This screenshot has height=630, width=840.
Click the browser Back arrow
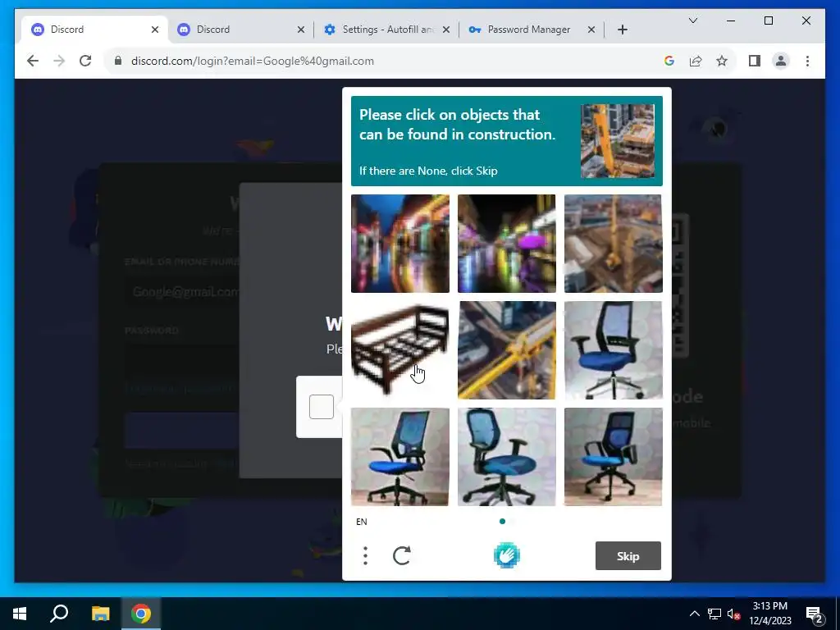tap(33, 61)
